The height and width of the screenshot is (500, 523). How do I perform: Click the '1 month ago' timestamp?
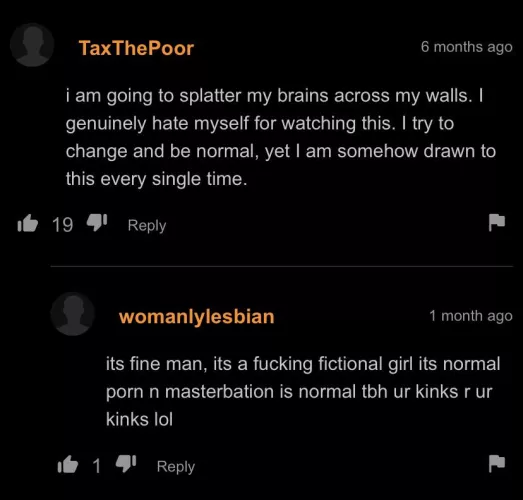coord(471,316)
